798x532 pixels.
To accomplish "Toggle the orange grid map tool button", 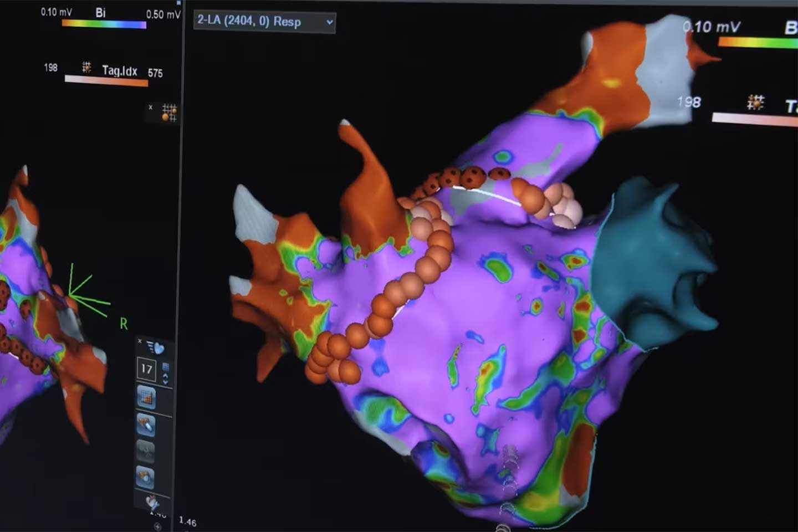I will (x=146, y=398).
